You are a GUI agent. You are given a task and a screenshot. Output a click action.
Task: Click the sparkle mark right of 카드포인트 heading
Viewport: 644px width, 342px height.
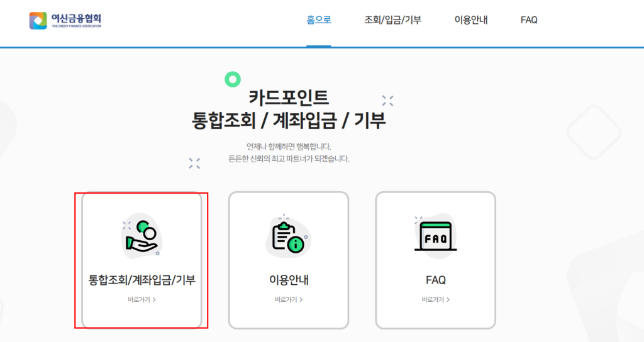click(387, 101)
